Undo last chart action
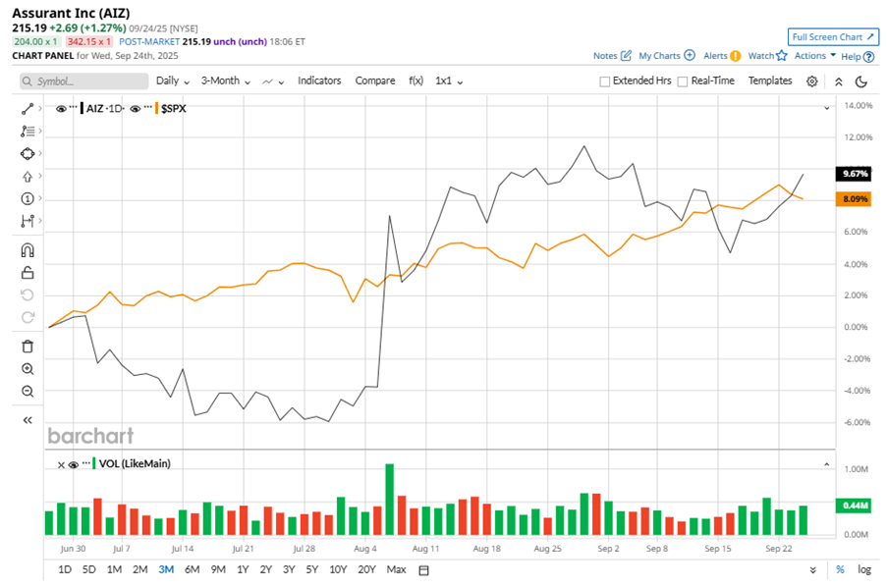 pyautogui.click(x=28, y=295)
